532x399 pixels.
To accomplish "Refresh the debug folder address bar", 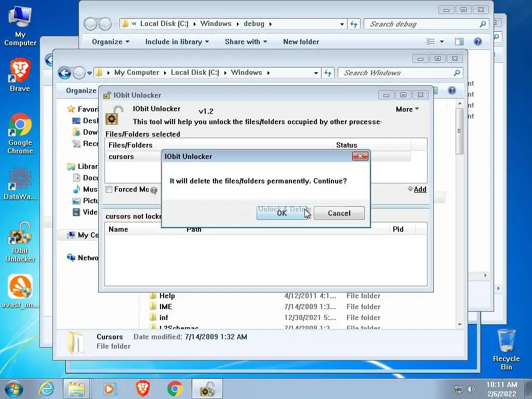I will tap(353, 24).
